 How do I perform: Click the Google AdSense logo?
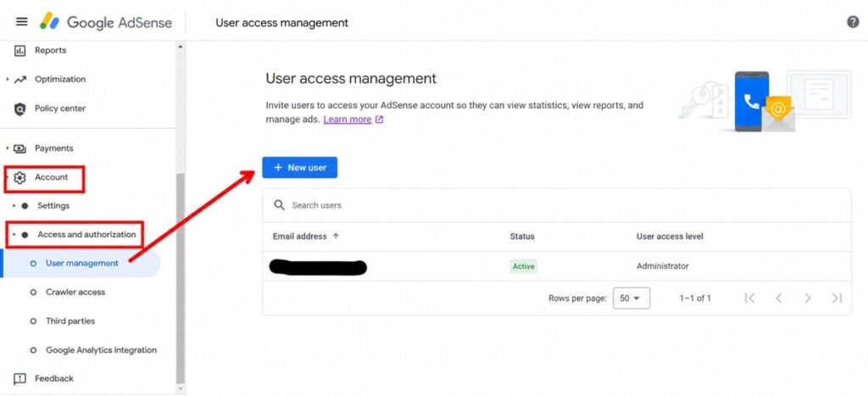point(106,22)
